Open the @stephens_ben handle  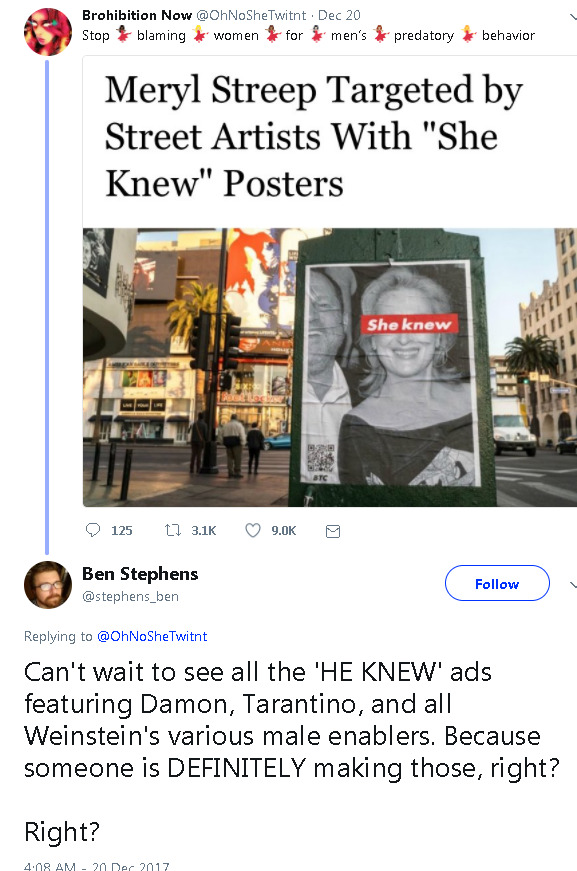pyautogui.click(x=131, y=597)
